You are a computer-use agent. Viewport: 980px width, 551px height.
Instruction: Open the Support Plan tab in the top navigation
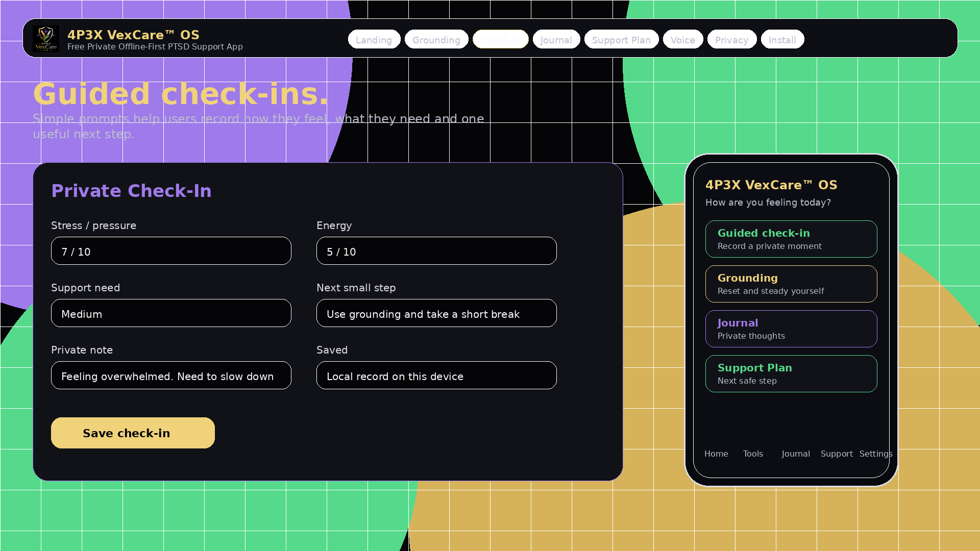coord(622,40)
